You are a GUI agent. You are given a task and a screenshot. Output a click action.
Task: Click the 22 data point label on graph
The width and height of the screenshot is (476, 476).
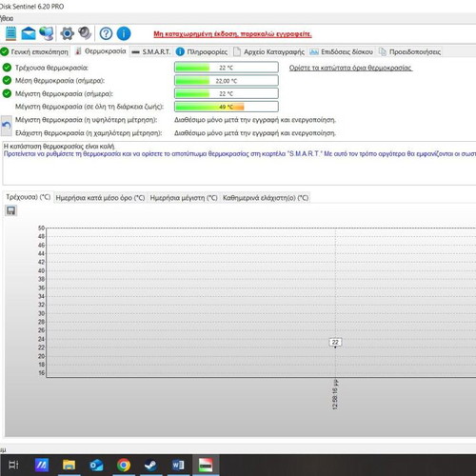[335, 342]
